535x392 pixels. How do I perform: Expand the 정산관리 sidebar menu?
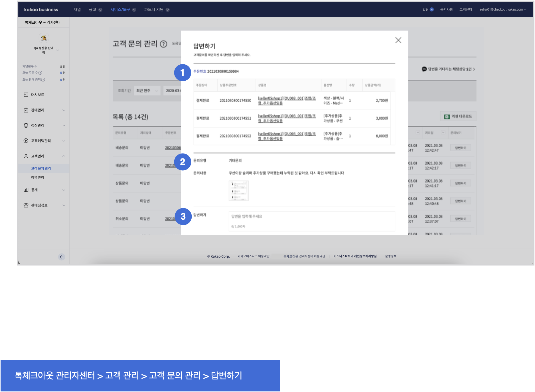pos(44,125)
